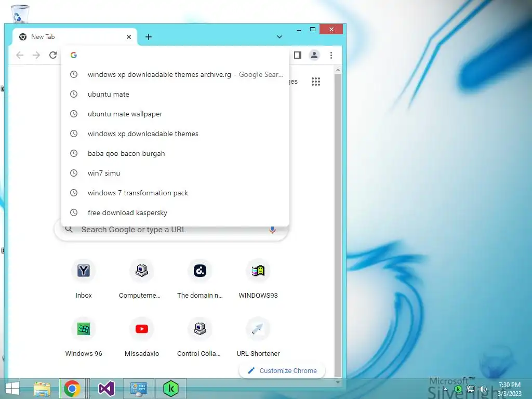Click the Windows Start button
The height and width of the screenshot is (399, 532).
coord(12,389)
